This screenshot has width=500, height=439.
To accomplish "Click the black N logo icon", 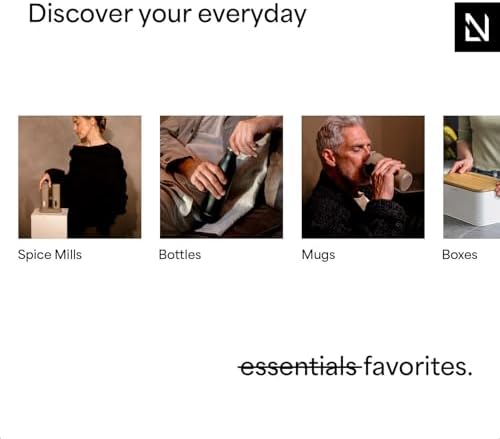I will click(x=477, y=27).
